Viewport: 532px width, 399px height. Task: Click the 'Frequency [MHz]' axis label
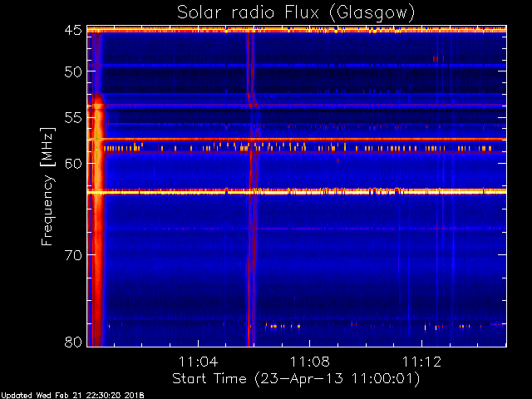[47, 186]
